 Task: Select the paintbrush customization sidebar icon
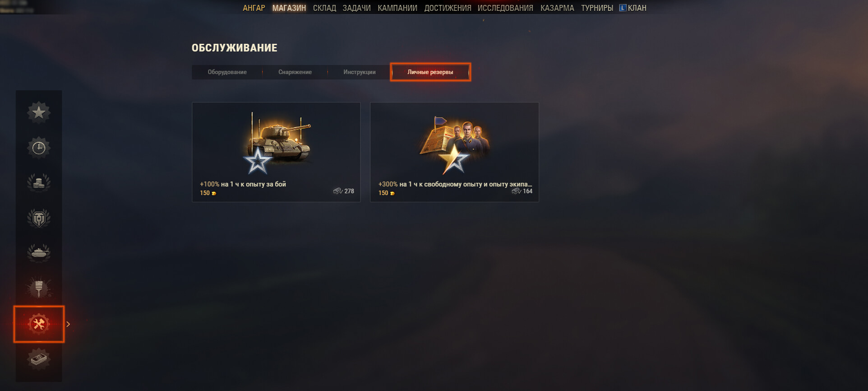tap(39, 289)
